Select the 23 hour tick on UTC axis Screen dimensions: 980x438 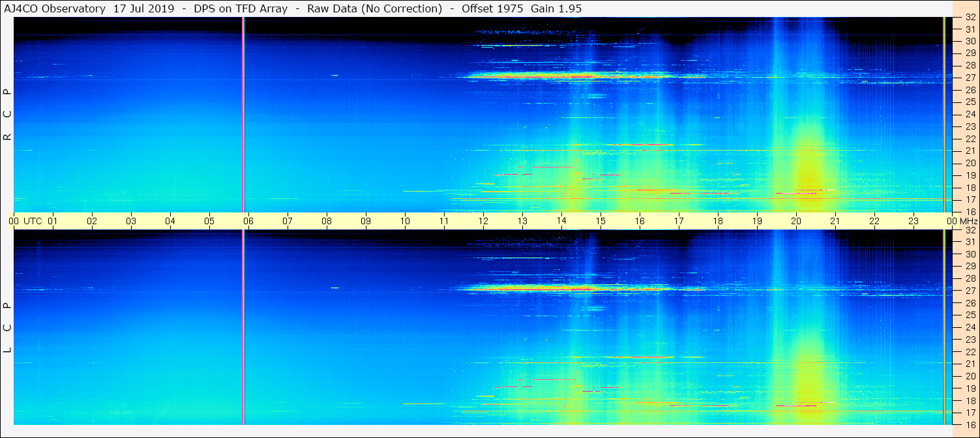(x=913, y=221)
